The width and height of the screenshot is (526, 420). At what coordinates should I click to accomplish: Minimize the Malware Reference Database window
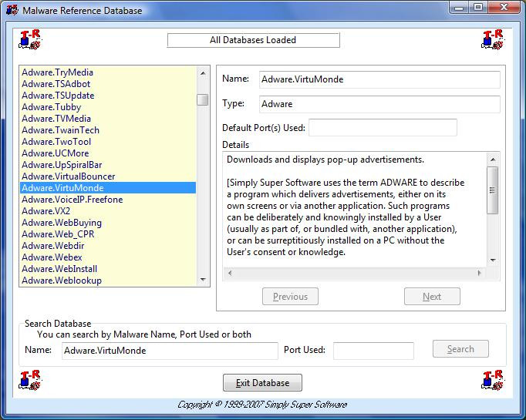[459, 8]
